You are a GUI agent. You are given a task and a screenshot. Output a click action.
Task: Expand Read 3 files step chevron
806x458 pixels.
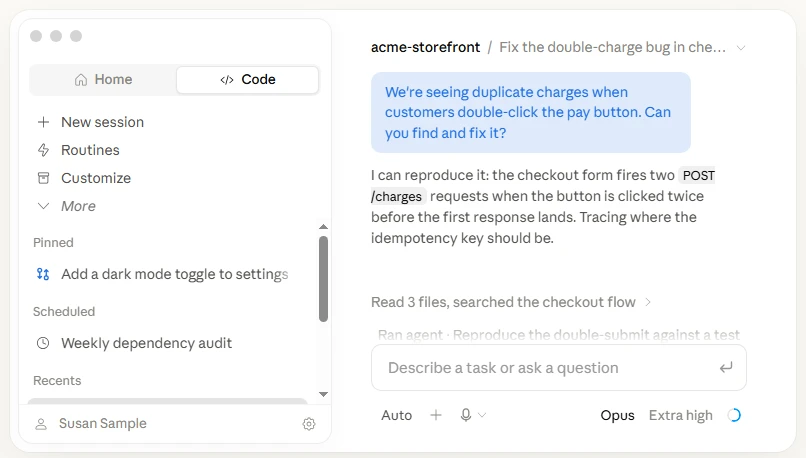648,302
